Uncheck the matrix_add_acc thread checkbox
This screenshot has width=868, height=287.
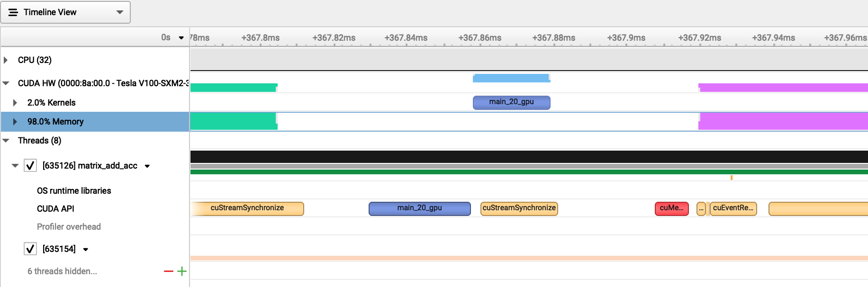point(30,166)
